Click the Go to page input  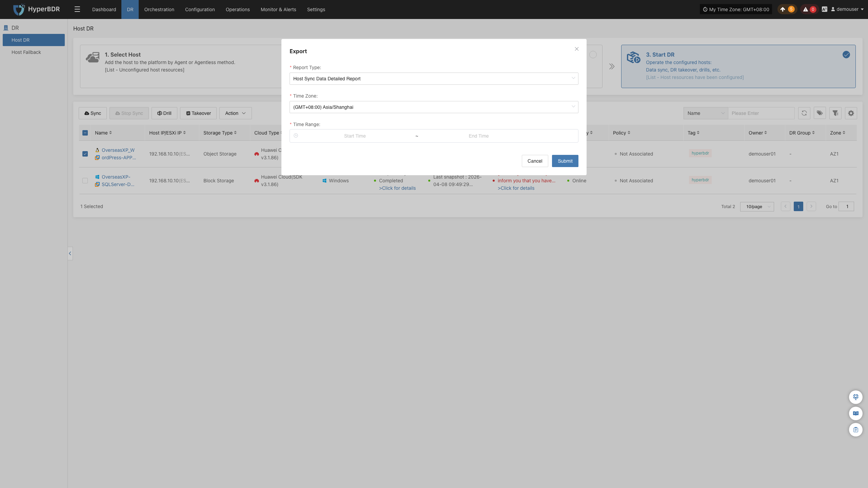(x=846, y=206)
